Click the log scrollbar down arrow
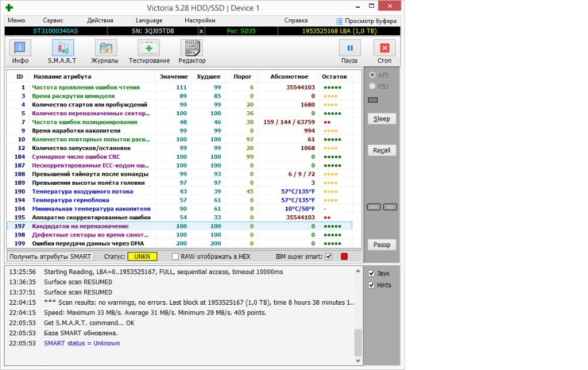The width and height of the screenshot is (588, 370). click(358, 361)
